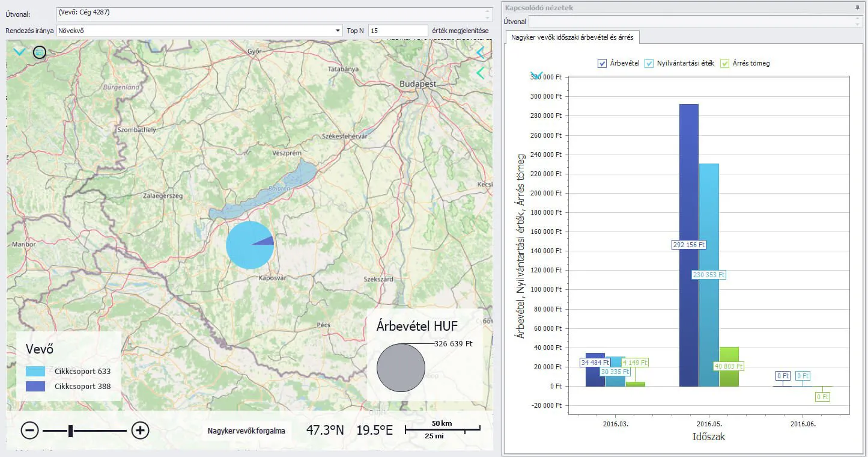868x457 pixels.
Task: Click the double-chevron icon above chart axis
Action: [537, 75]
